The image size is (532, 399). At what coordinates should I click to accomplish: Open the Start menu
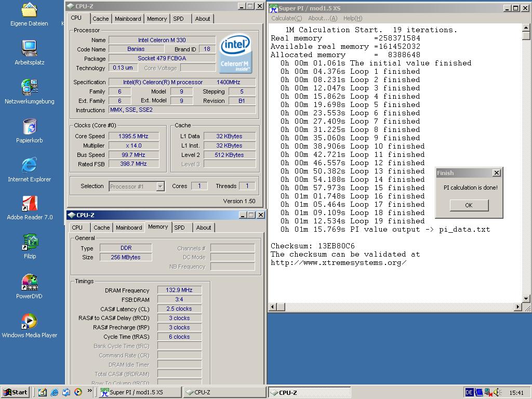[x=16, y=392]
